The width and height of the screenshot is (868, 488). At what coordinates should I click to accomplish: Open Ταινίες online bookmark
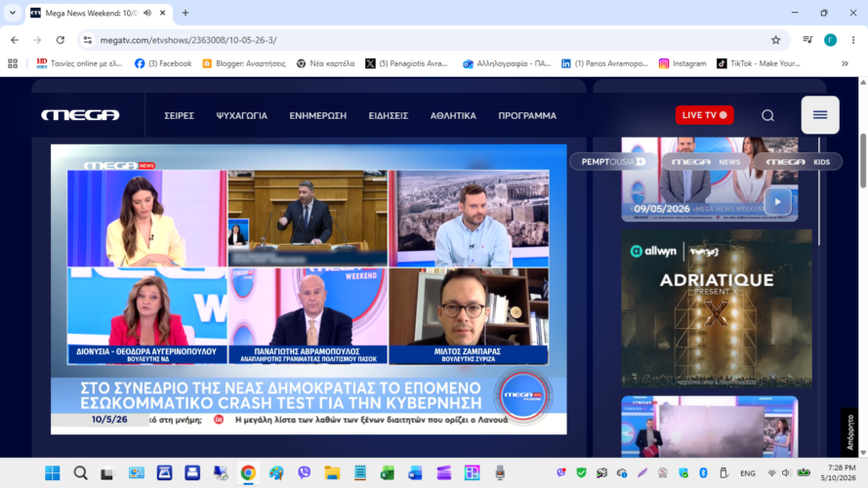pos(79,63)
